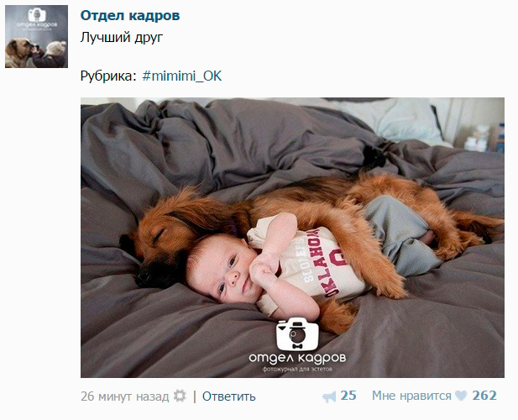Click the отдел кадров watermark text
The image size is (518, 420).
(297, 358)
